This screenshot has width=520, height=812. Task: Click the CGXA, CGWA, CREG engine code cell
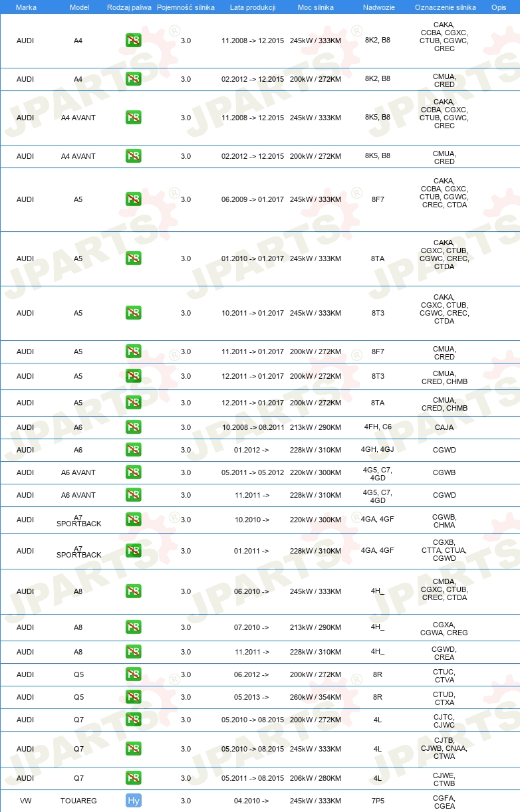pyautogui.click(x=444, y=629)
